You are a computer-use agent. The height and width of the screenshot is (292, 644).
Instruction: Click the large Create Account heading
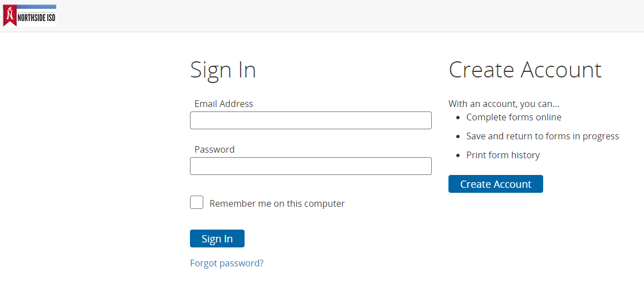(525, 70)
